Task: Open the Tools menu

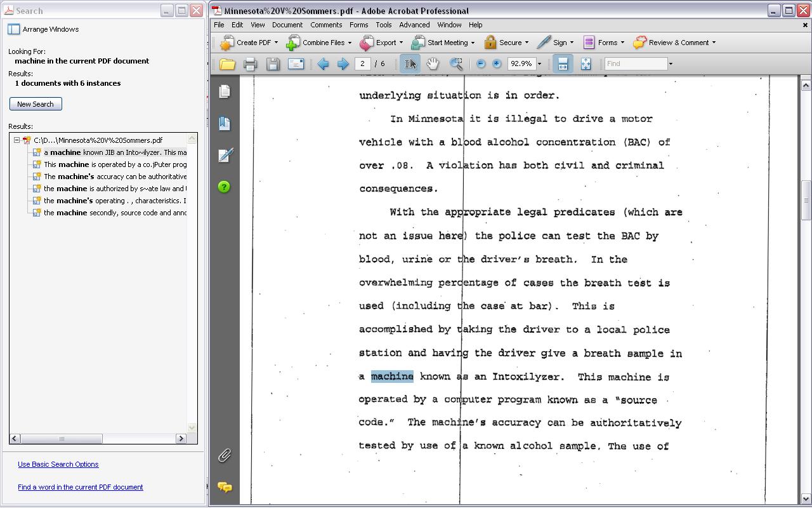Action: pyautogui.click(x=383, y=25)
